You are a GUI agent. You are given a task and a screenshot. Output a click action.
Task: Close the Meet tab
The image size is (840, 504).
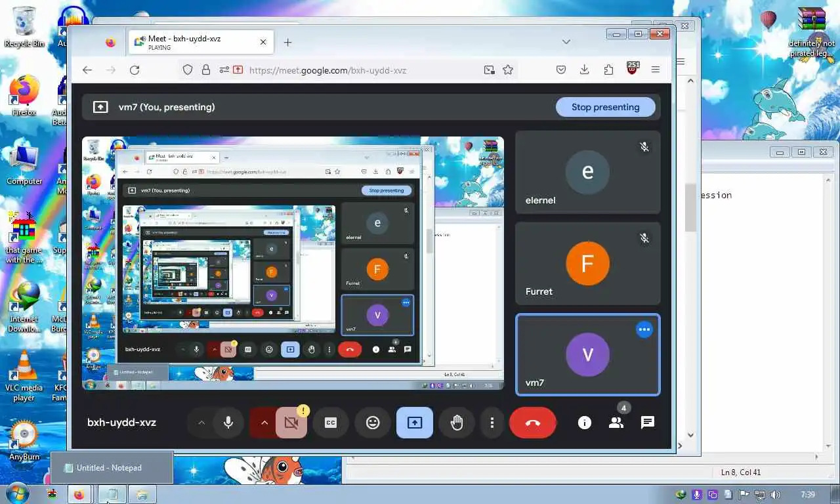pos(263,42)
